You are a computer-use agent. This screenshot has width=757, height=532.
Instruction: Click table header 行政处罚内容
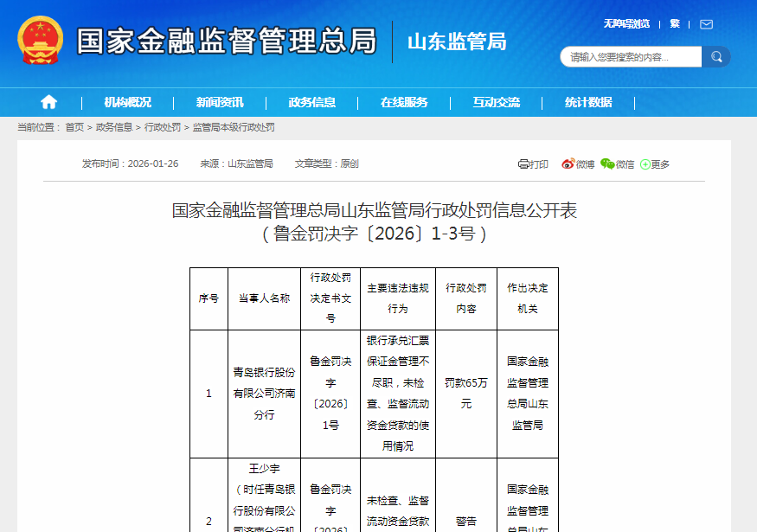click(466, 298)
